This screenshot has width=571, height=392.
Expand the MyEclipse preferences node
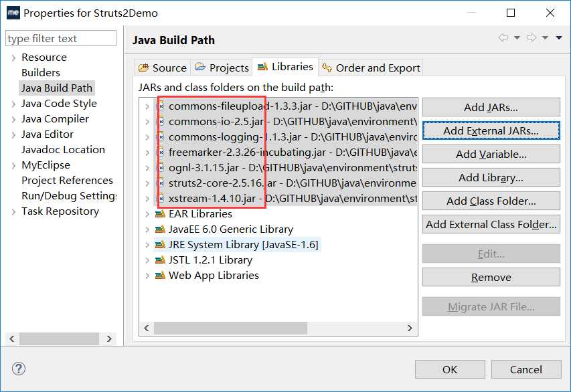[x=13, y=166]
